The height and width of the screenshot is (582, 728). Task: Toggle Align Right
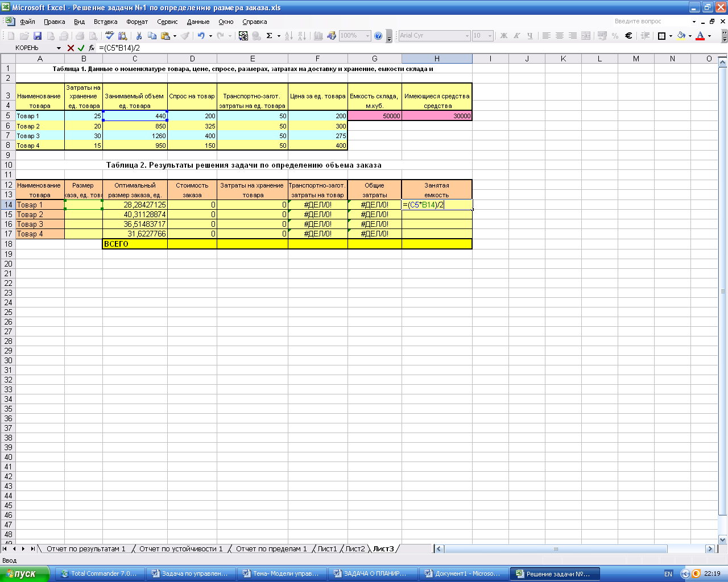click(573, 35)
